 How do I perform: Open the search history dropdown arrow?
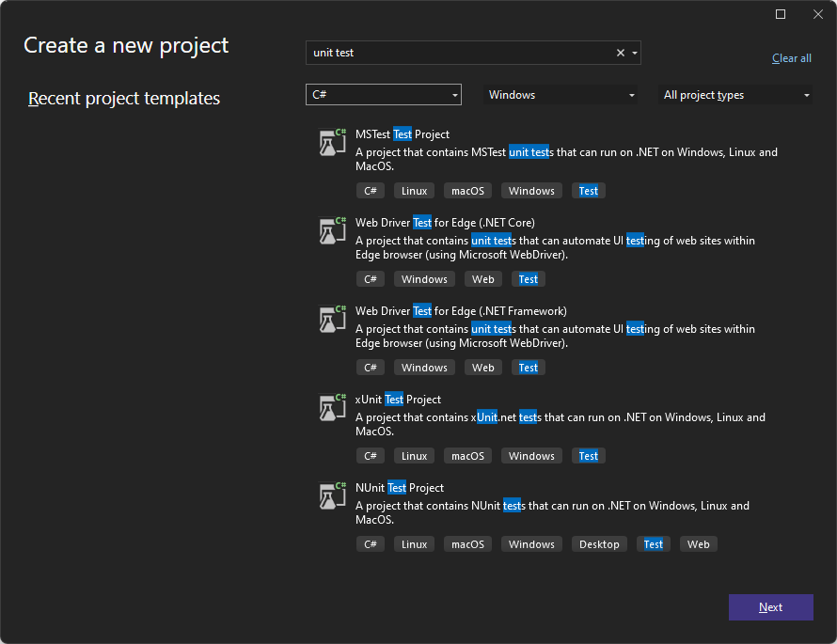635,54
